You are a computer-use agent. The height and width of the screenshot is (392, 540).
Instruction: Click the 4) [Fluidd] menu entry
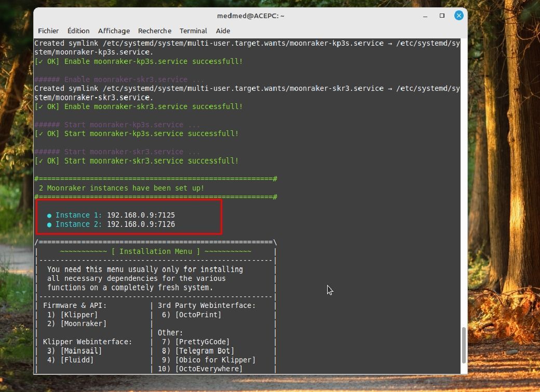70,360
